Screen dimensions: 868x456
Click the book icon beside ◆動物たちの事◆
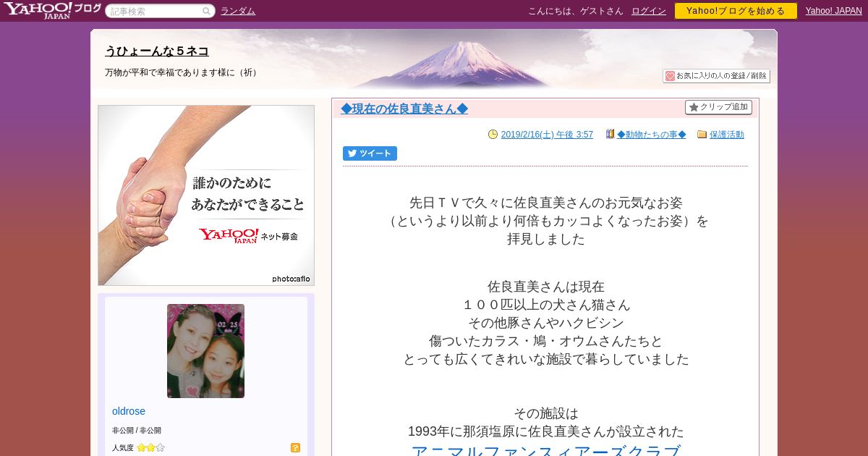click(610, 134)
